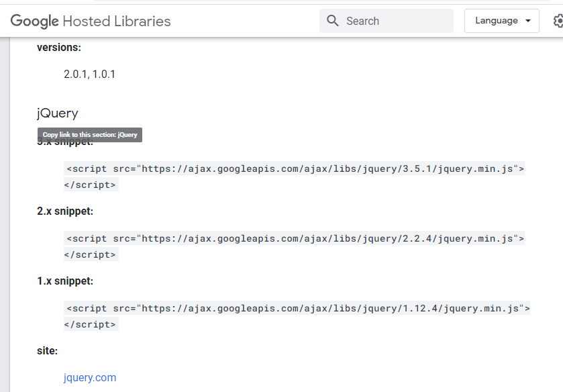Click the 'Copy link to this section: jQuery' tooltip
563x392 pixels.
pos(90,135)
